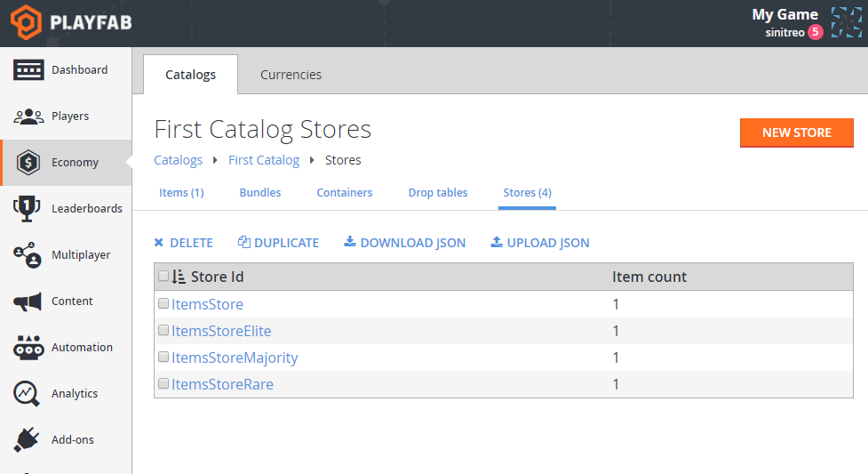Click item count of ItemsStoreRare row

tap(616, 384)
